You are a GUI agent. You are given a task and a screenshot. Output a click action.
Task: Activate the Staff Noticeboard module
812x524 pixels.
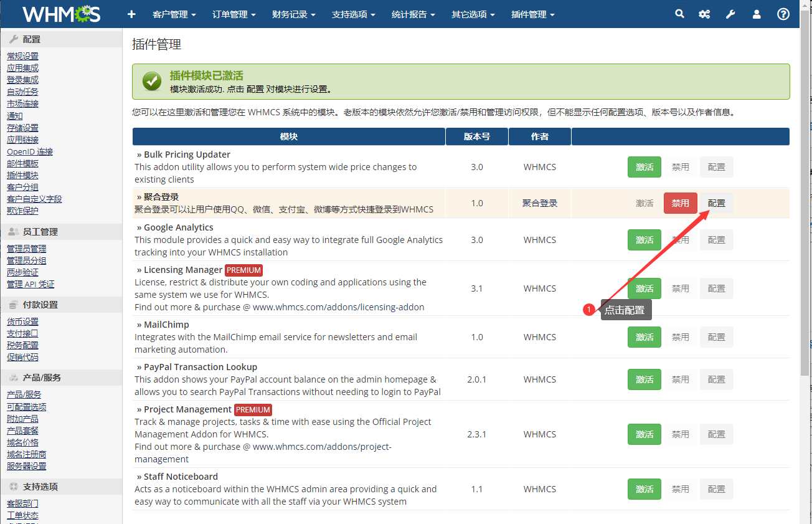pyautogui.click(x=644, y=489)
